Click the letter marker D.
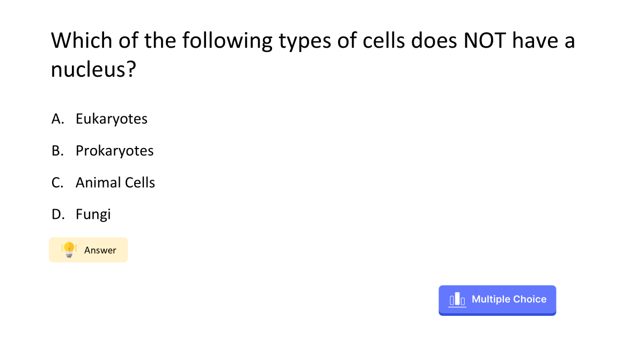Image resolution: width=644 pixels, height=362 pixels. (58, 215)
